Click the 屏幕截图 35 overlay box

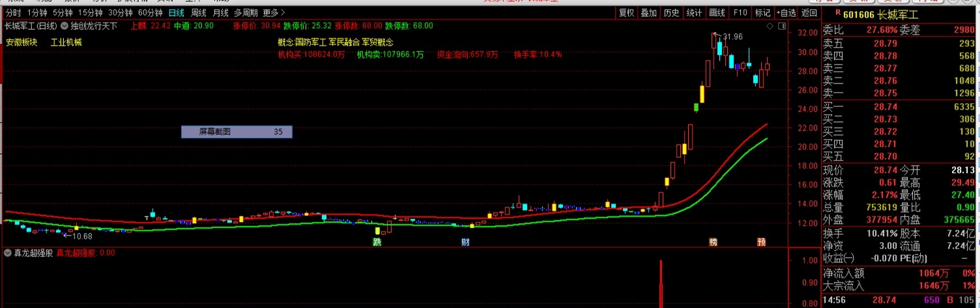pyautogui.click(x=237, y=132)
